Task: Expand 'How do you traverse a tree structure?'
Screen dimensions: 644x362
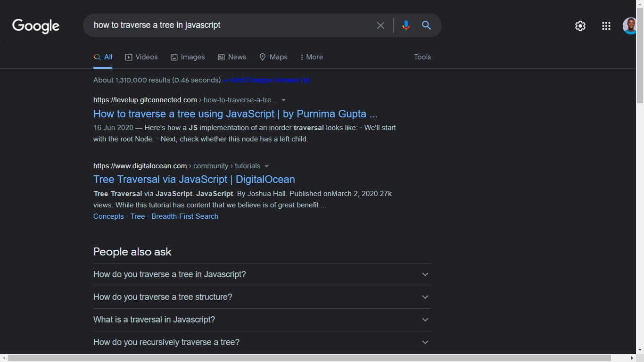Action: click(x=262, y=297)
